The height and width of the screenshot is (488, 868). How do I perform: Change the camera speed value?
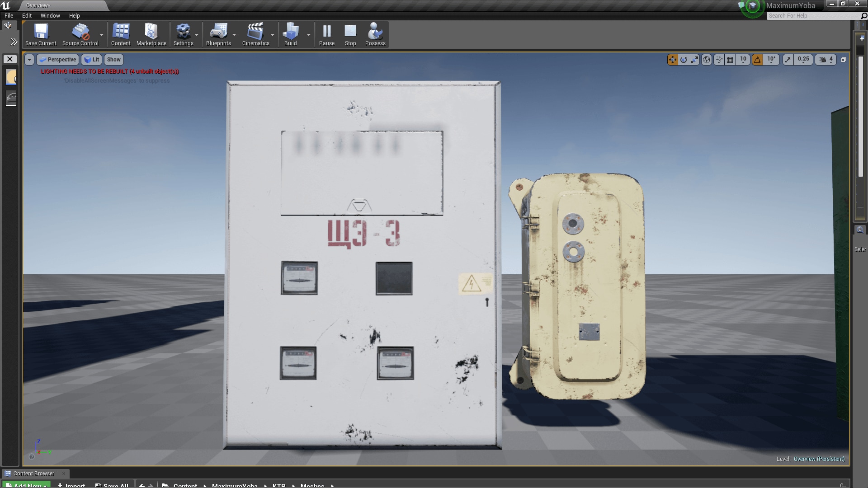pyautogui.click(x=832, y=60)
